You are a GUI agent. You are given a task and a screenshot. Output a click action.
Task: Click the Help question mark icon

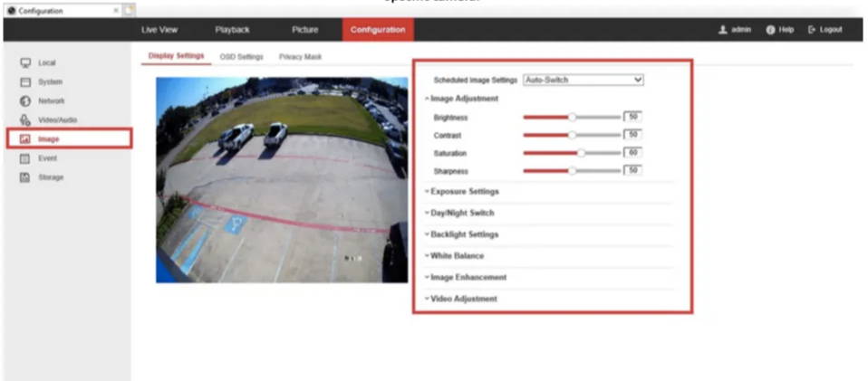click(770, 30)
